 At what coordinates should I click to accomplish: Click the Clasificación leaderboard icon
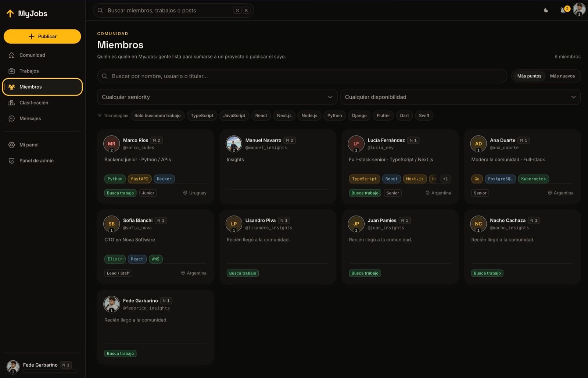12,103
